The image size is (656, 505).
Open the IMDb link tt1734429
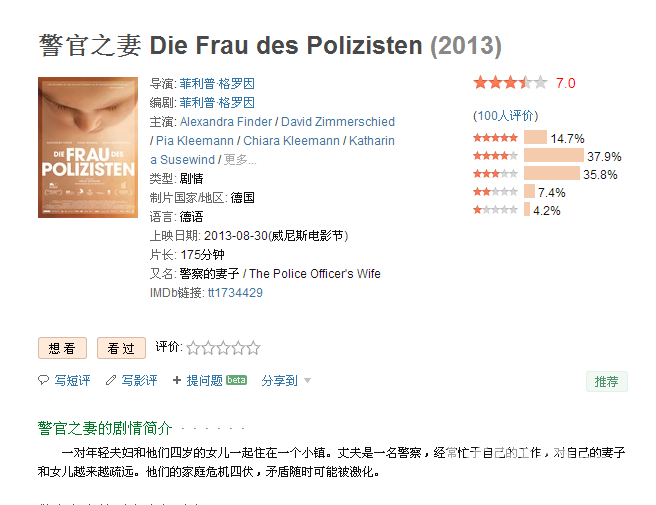[x=235, y=292]
